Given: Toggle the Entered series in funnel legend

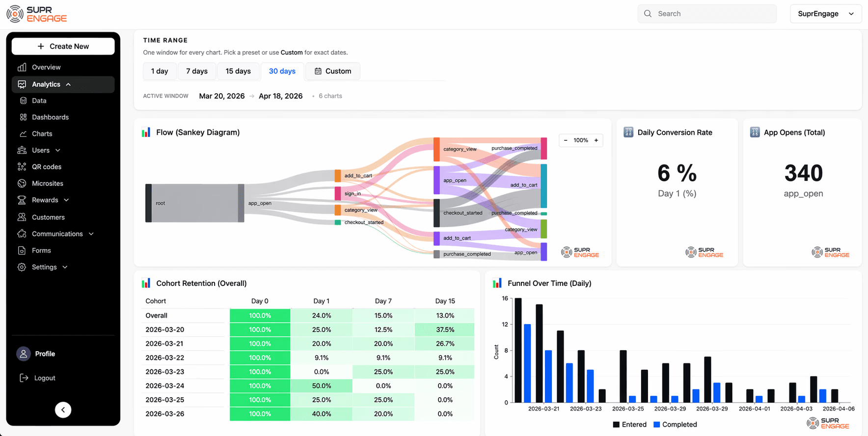Looking at the screenshot, I should click(630, 424).
